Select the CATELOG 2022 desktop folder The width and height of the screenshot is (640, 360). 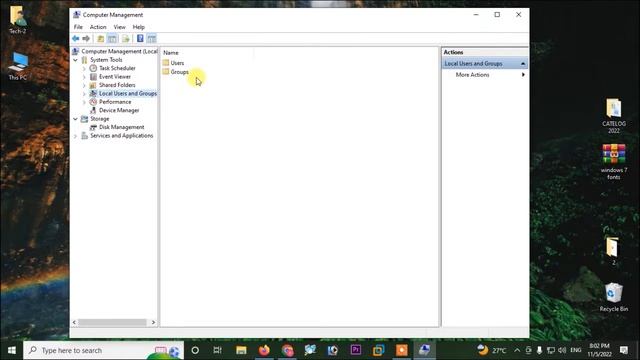[613, 116]
